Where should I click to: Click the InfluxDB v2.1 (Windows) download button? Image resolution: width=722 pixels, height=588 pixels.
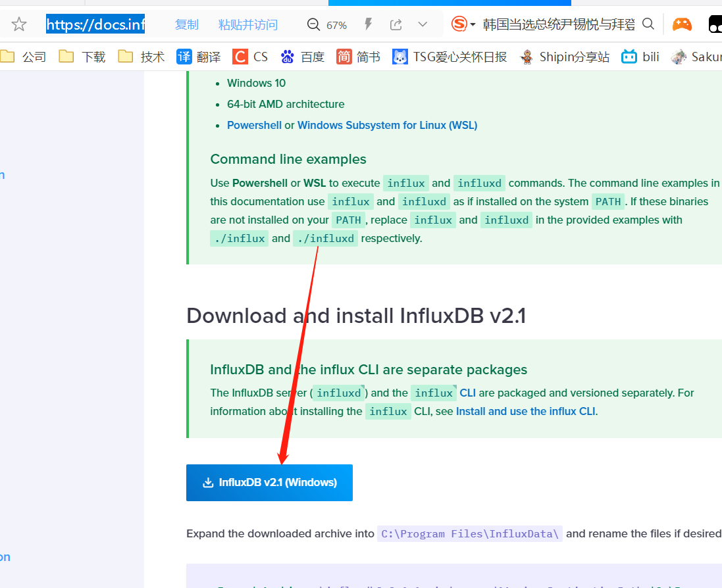(269, 482)
